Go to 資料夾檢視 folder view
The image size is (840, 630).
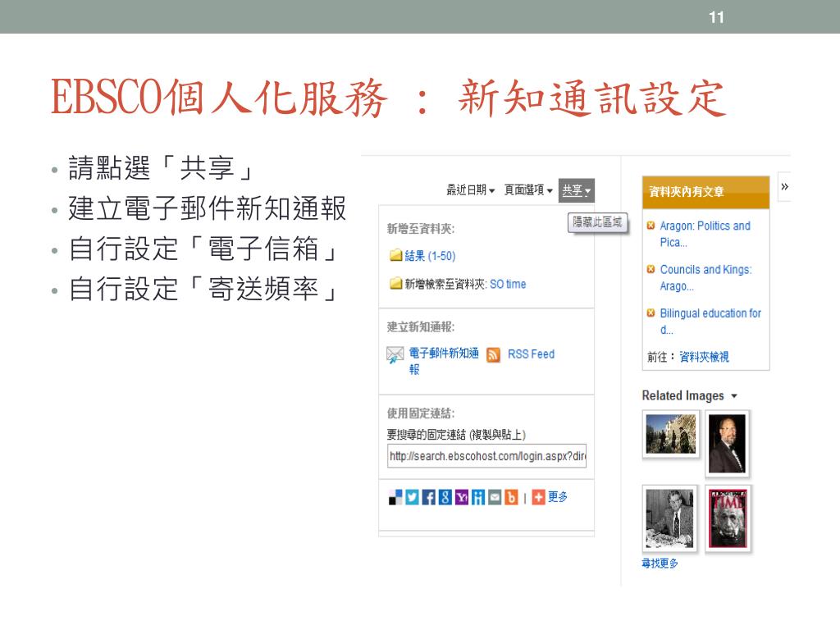[704, 357]
